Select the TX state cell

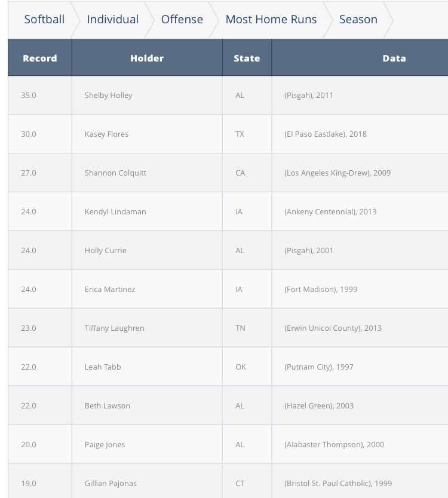(x=247, y=134)
